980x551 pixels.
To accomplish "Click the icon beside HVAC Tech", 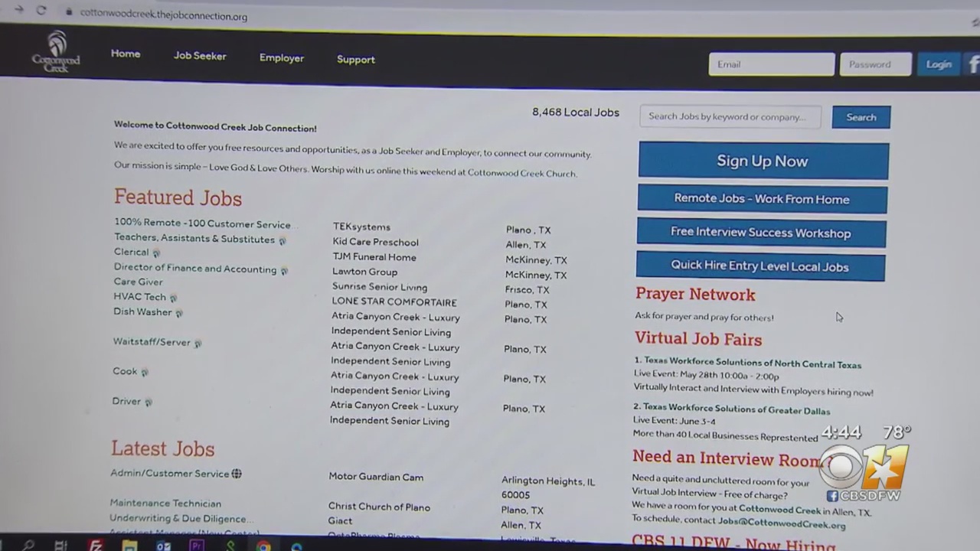I will tap(173, 298).
